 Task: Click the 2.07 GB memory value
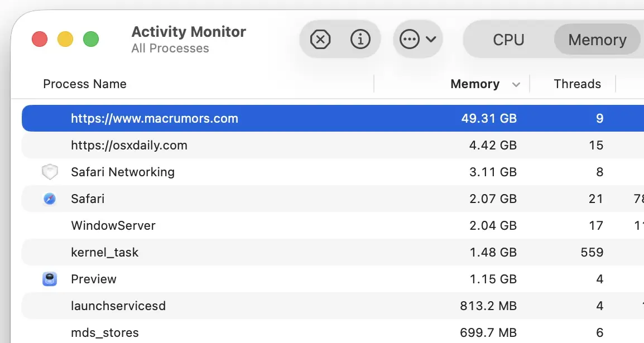point(493,199)
